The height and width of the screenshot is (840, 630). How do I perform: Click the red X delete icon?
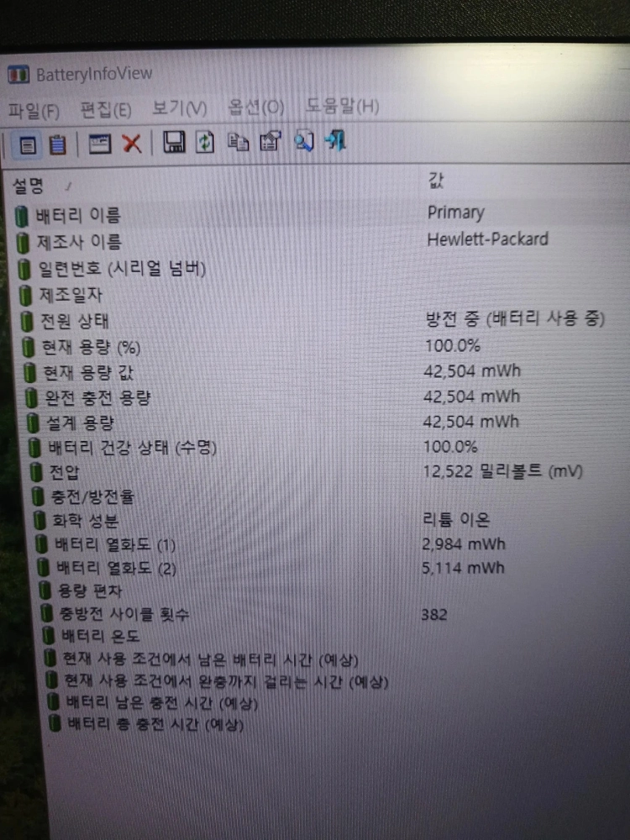point(132,144)
